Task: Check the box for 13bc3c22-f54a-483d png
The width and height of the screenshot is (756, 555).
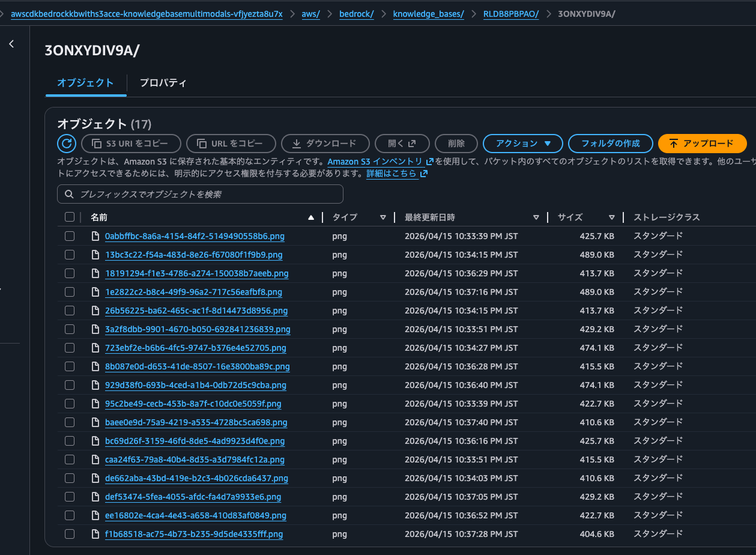Action: click(x=70, y=255)
